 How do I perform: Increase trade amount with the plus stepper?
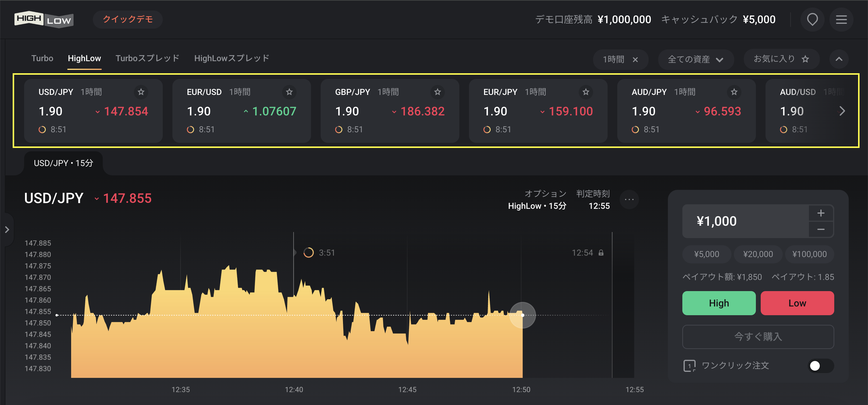coord(820,213)
